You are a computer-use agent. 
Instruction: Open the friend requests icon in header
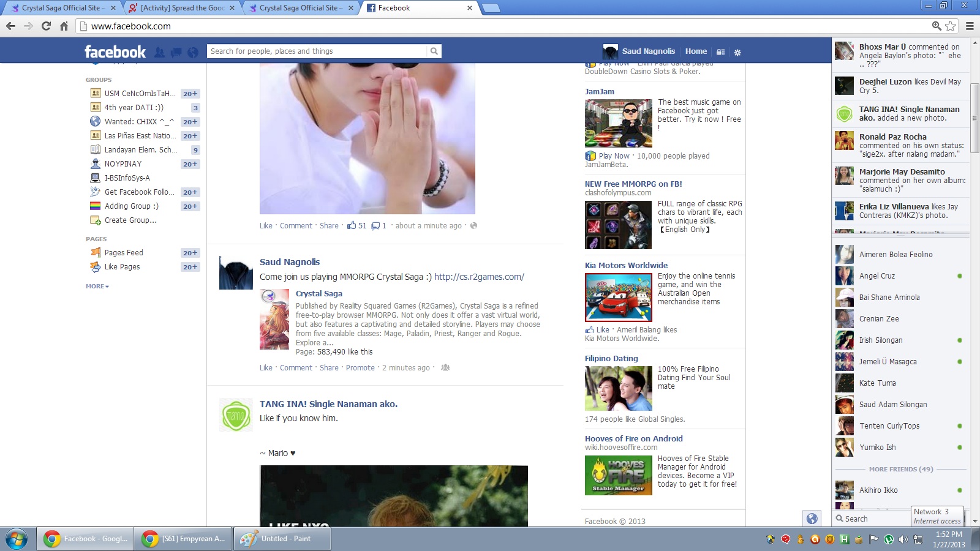pos(159,53)
